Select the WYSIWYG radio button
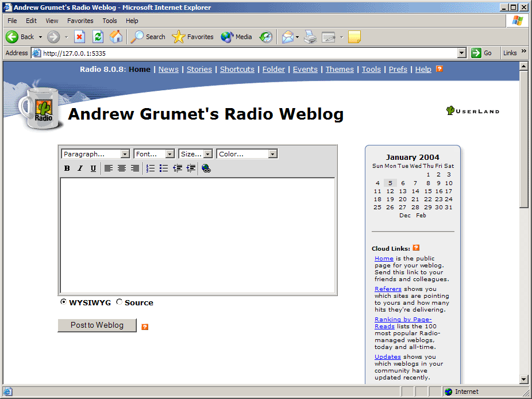Screen dimensions: 532x399 coord(63,302)
